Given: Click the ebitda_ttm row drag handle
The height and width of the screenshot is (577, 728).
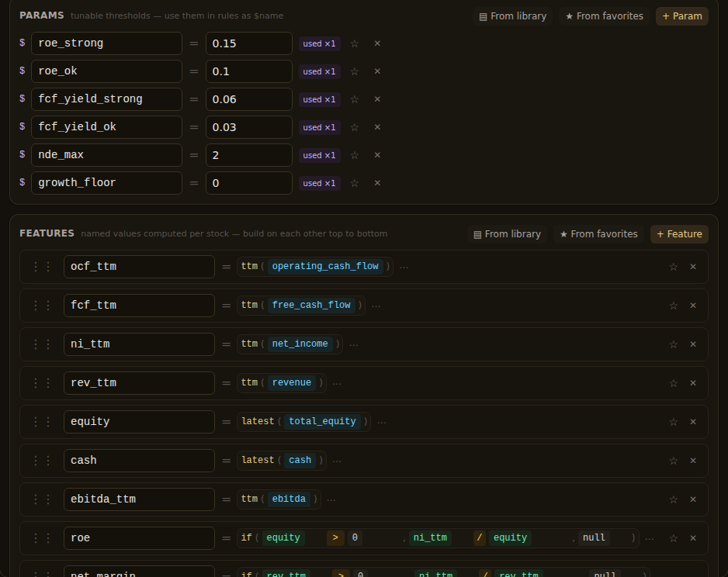Looking at the screenshot, I should [42, 499].
